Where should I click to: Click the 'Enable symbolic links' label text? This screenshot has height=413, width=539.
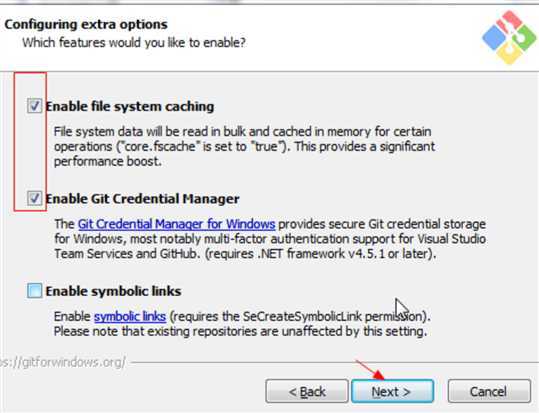point(113,291)
